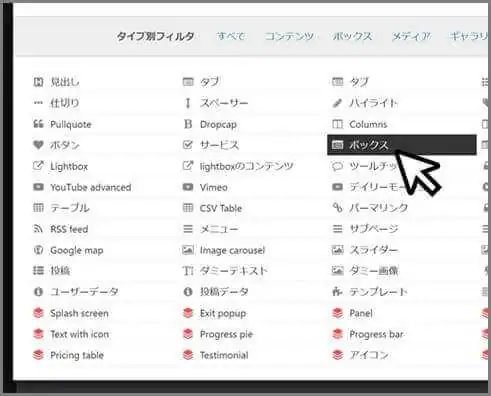Click the Google map globe icon
The width and height of the screenshot is (491, 396).
point(38,250)
